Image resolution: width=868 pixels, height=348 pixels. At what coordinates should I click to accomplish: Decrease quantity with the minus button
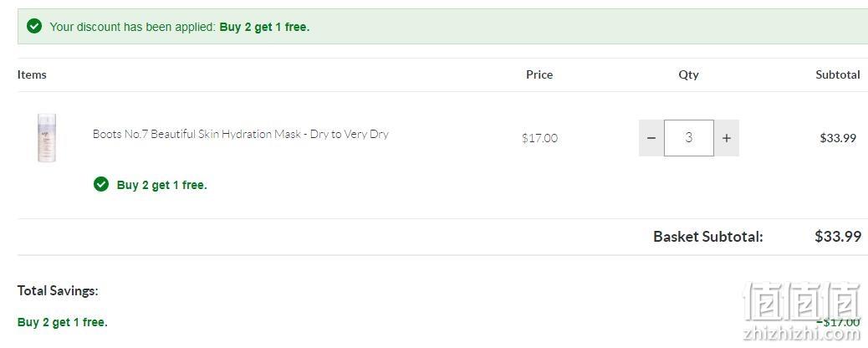[x=651, y=138]
